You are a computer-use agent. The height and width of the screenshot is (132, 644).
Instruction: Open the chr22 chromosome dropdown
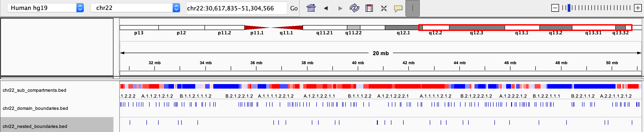click(x=135, y=8)
